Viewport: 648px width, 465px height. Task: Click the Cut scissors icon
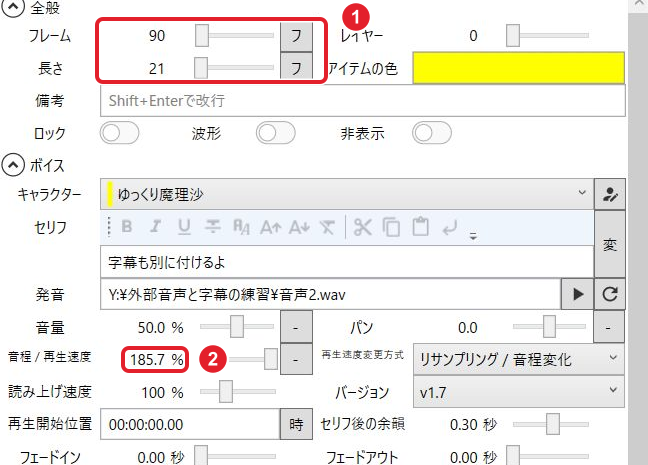[x=363, y=227]
